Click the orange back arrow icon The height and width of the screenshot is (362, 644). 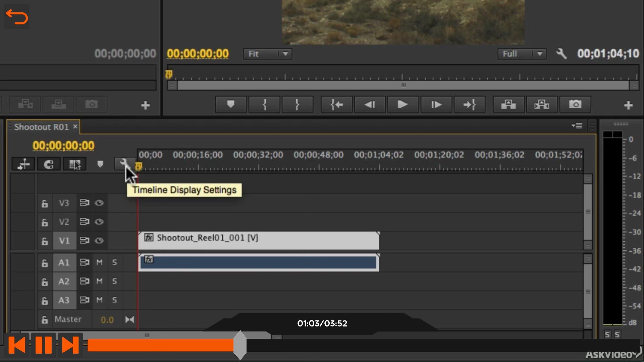(17, 17)
